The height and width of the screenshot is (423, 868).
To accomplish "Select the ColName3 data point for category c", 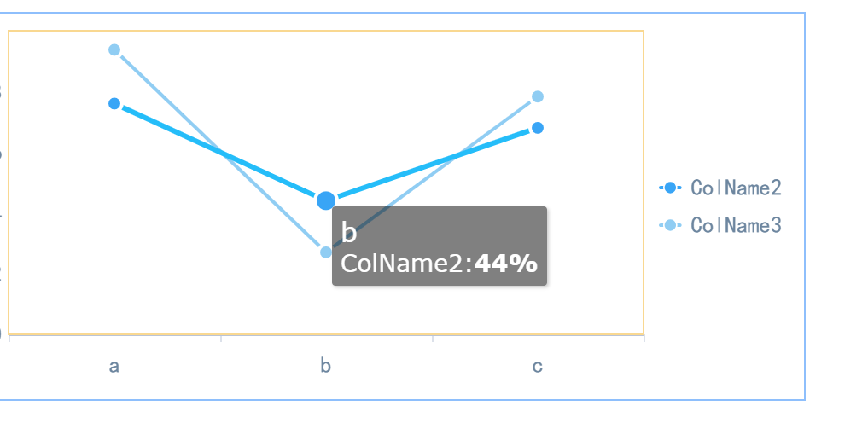I will point(538,96).
